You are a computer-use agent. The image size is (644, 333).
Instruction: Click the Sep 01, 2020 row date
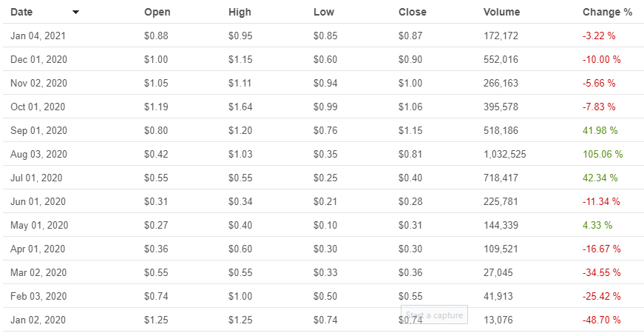click(38, 130)
